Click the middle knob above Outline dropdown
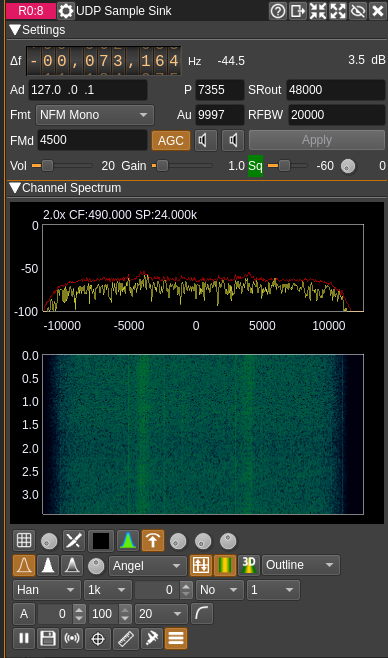Screen dimensions: 388x658 pos(203,541)
